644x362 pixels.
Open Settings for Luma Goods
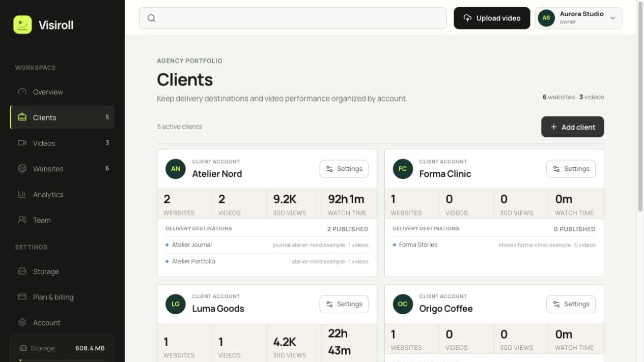(x=344, y=304)
